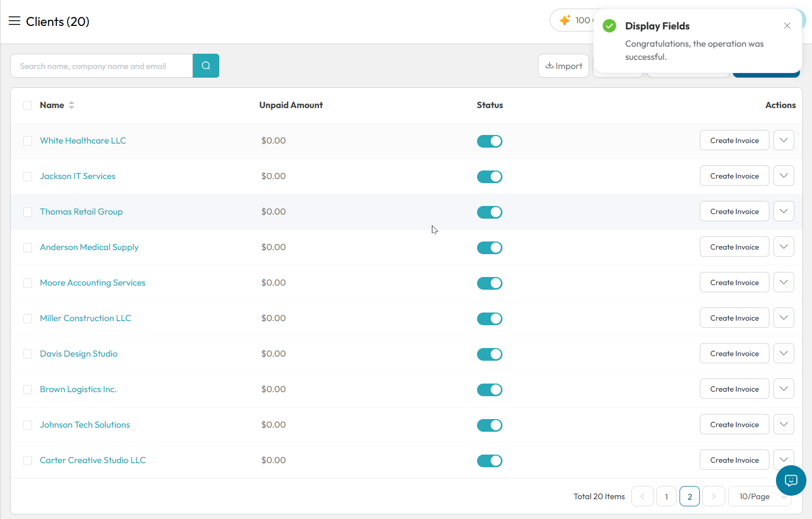Open Brown Logistics Inc. actions chevron
812x519 pixels.
point(784,389)
